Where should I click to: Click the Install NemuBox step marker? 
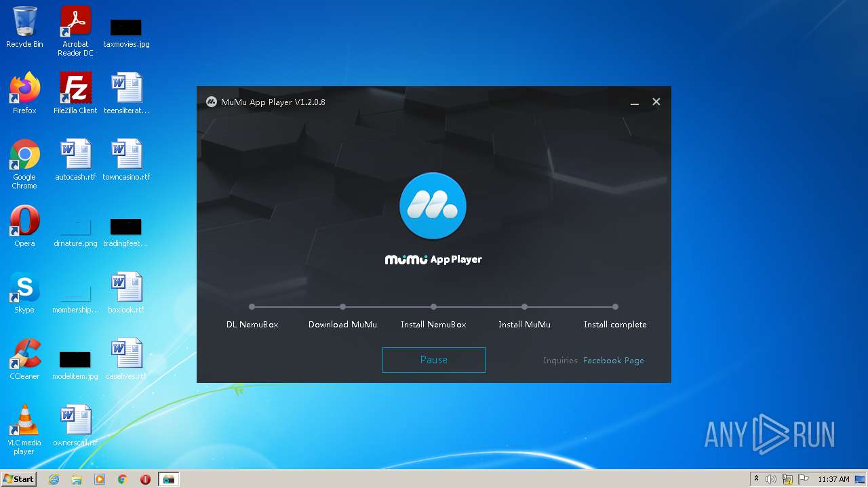pos(434,307)
